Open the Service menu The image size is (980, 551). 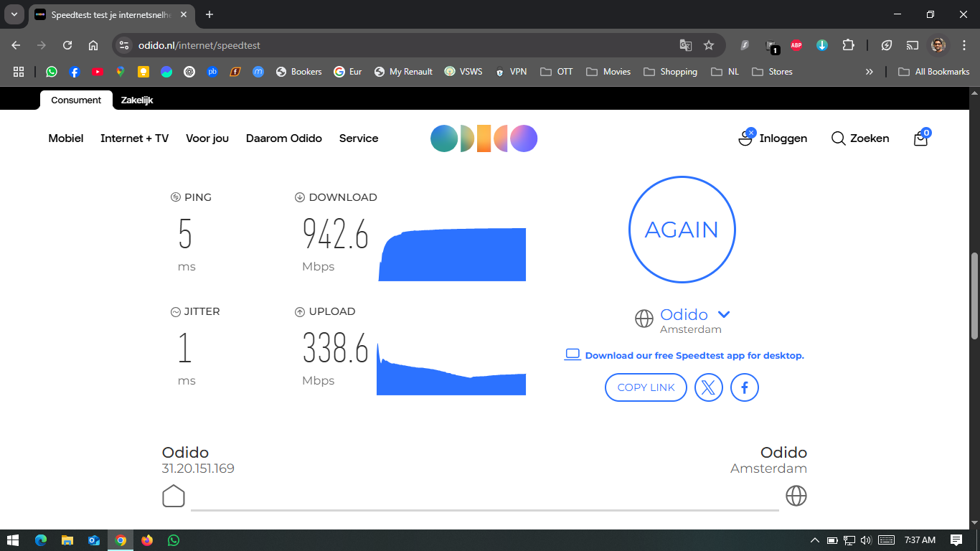[x=359, y=138]
